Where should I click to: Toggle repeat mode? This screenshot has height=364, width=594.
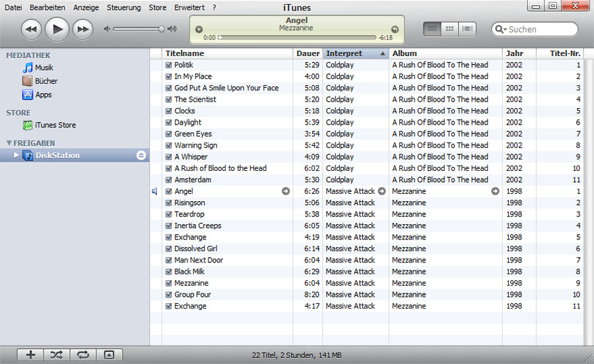click(83, 355)
